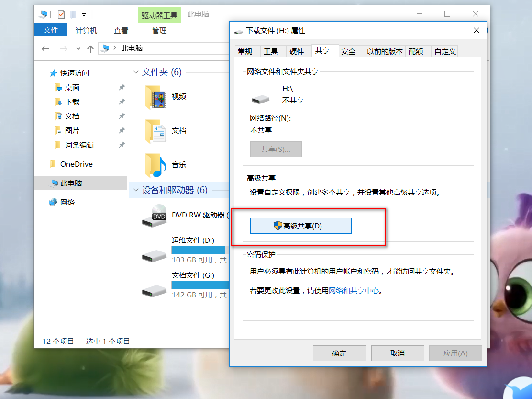This screenshot has width=532, height=399.
Task: Select the 文档文件 (G:) drive icon
Action: click(155, 291)
